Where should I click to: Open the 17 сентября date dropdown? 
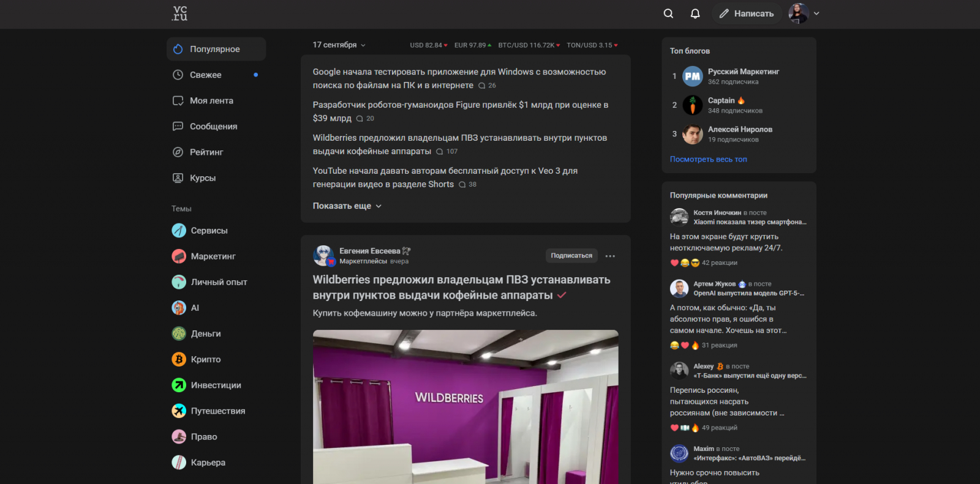[339, 45]
